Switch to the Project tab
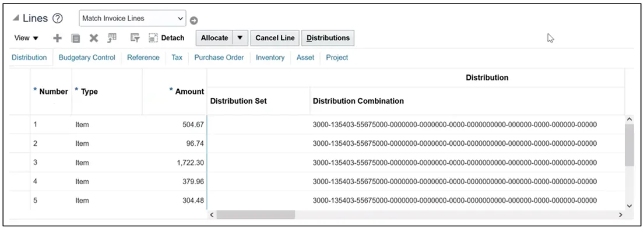 tap(337, 58)
